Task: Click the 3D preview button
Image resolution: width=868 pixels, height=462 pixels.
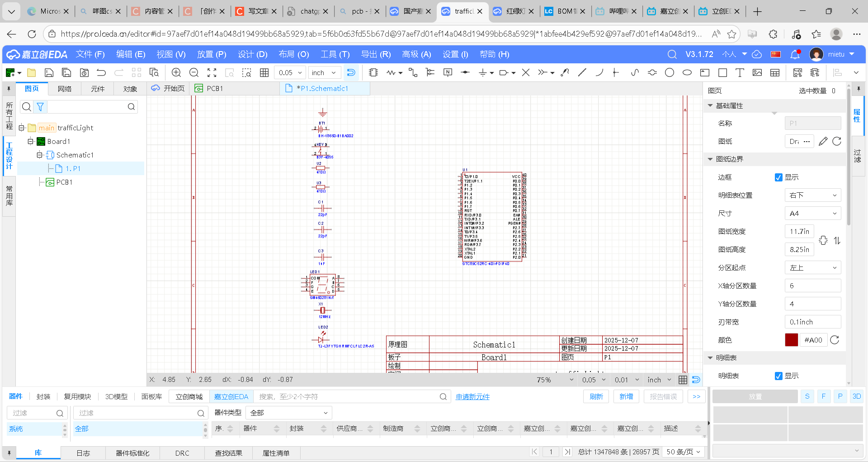Action: click(x=856, y=396)
